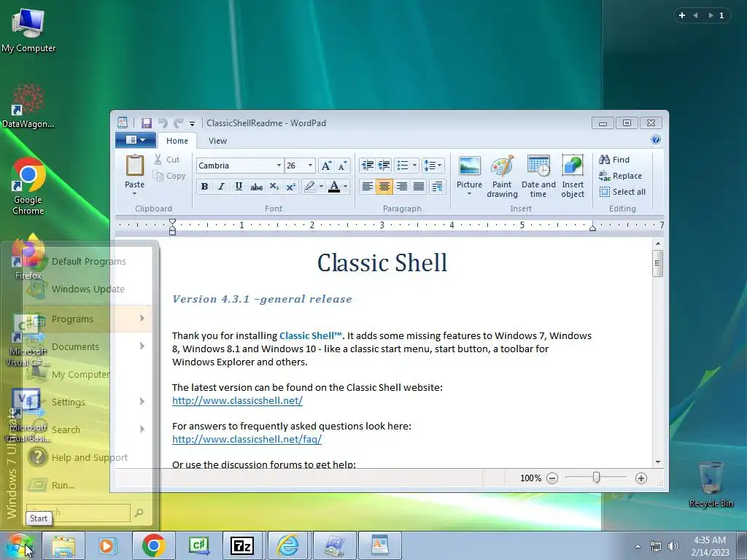
Task: Click the document vertical scrollbar thumb
Action: pos(658,262)
